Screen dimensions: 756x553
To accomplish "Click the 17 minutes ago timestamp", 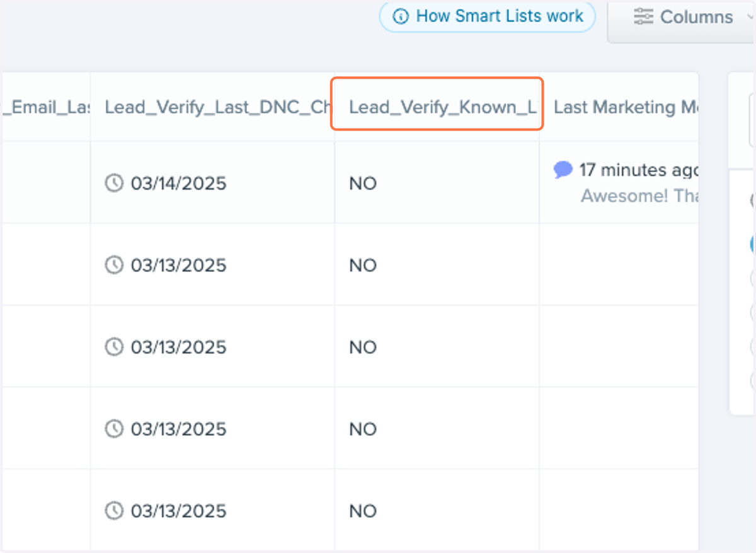I will tap(639, 170).
